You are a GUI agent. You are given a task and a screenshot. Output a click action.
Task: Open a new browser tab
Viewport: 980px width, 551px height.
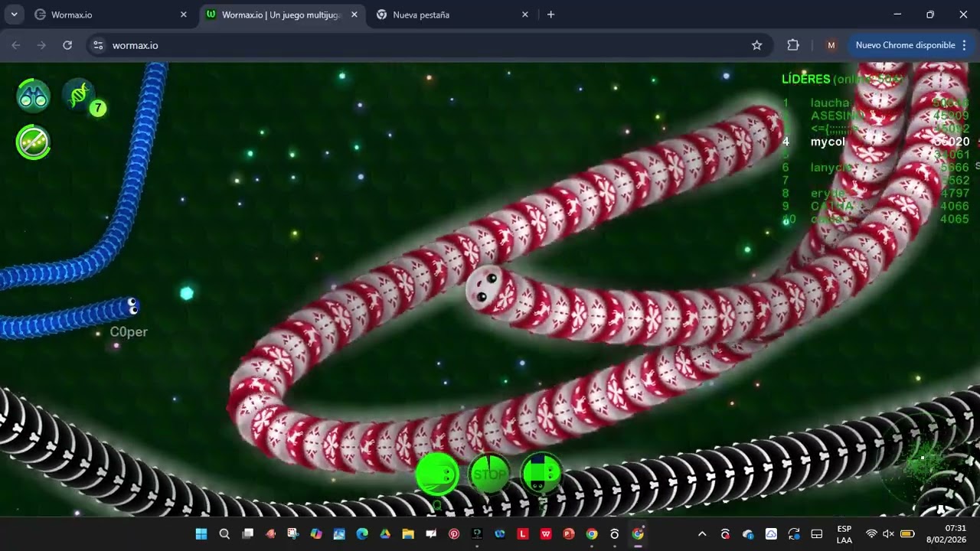point(550,15)
